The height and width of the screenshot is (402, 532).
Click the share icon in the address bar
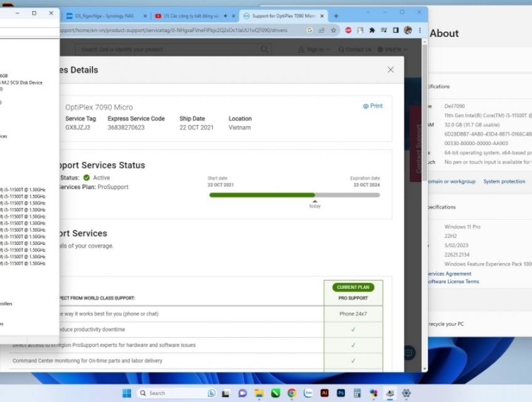tap(321, 30)
